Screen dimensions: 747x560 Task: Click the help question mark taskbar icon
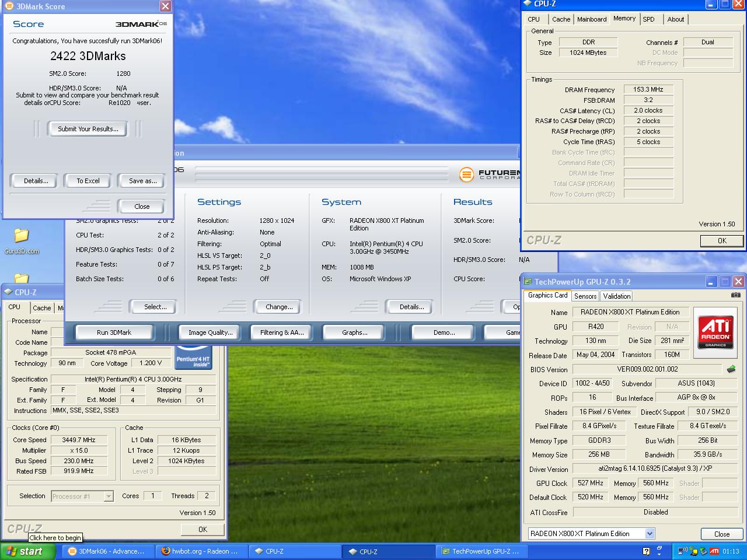(646, 551)
